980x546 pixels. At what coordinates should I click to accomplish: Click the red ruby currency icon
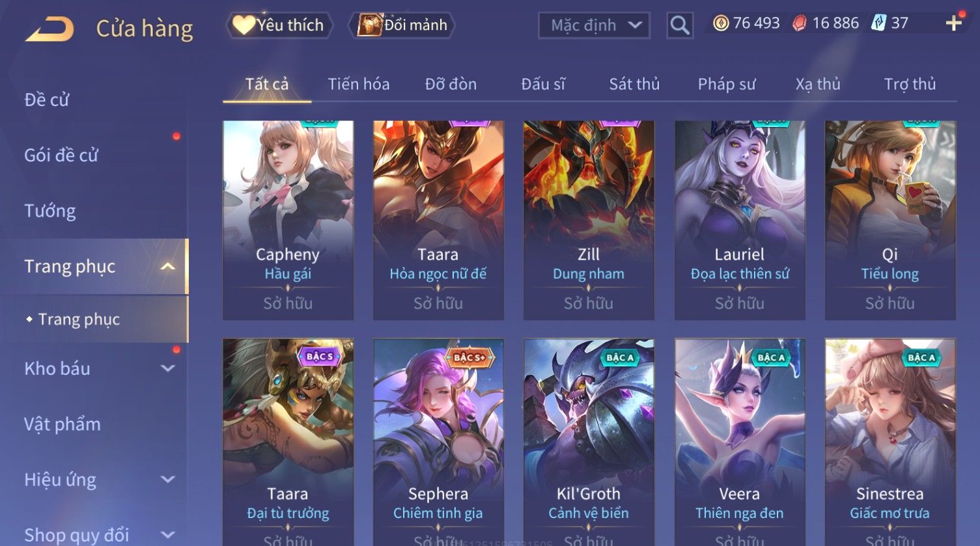[x=800, y=23]
